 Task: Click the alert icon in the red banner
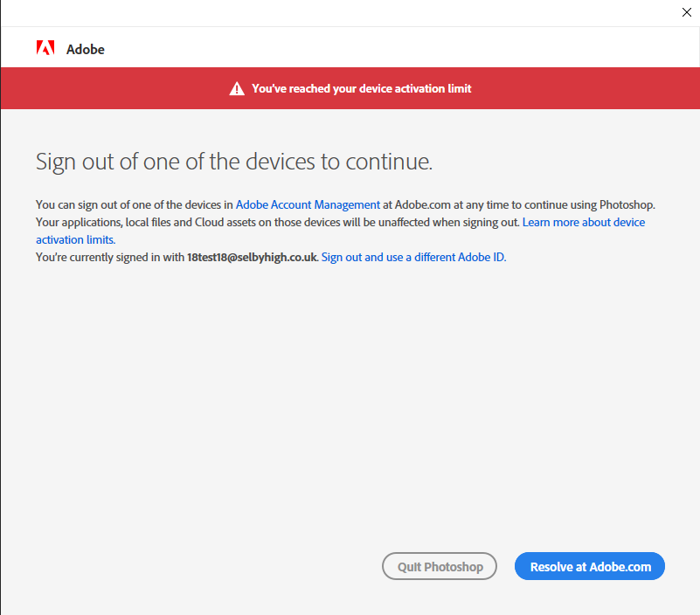(x=236, y=87)
